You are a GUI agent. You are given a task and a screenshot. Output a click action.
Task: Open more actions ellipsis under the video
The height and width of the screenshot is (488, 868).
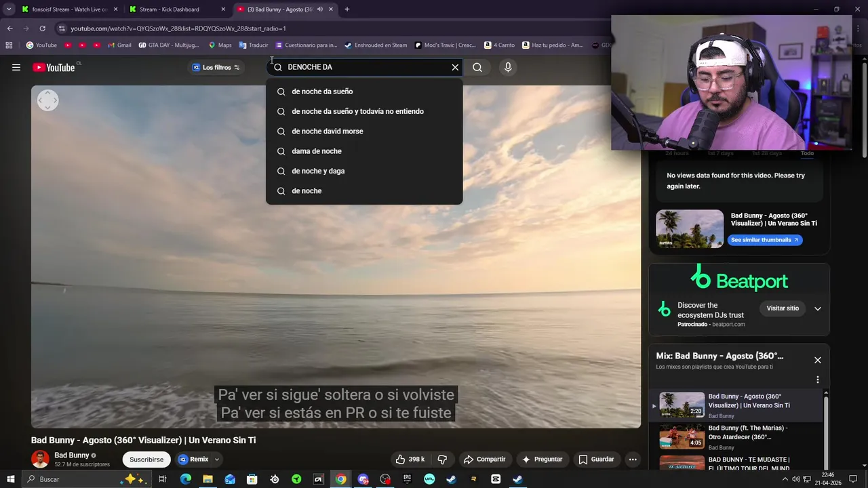point(633,459)
